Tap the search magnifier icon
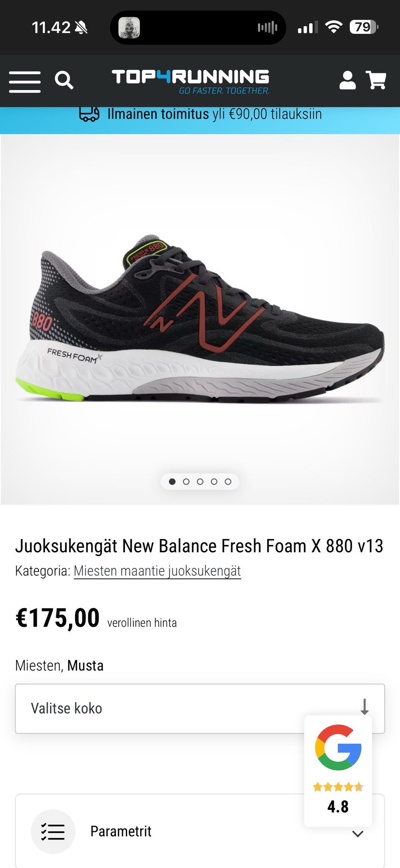The image size is (400, 868). point(64,80)
